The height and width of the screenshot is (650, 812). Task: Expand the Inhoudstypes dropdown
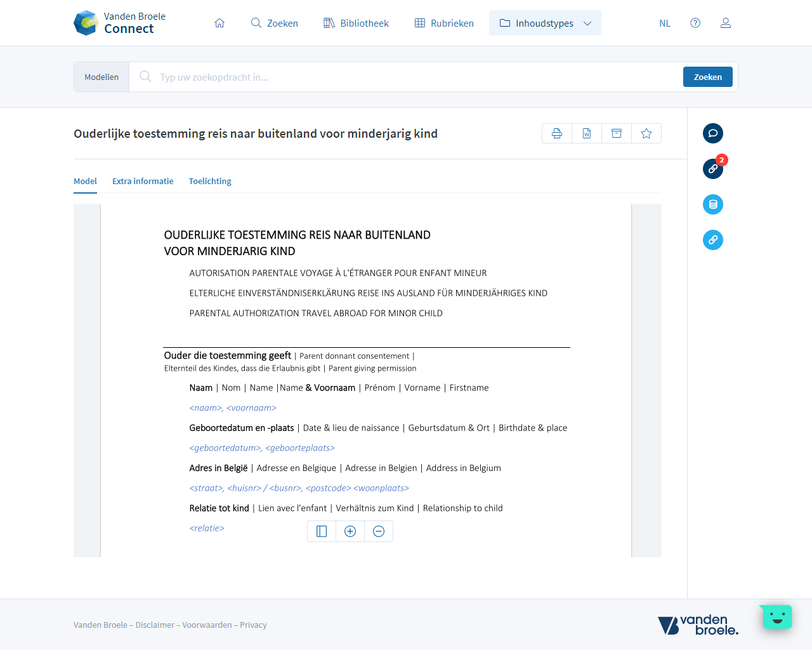[545, 23]
